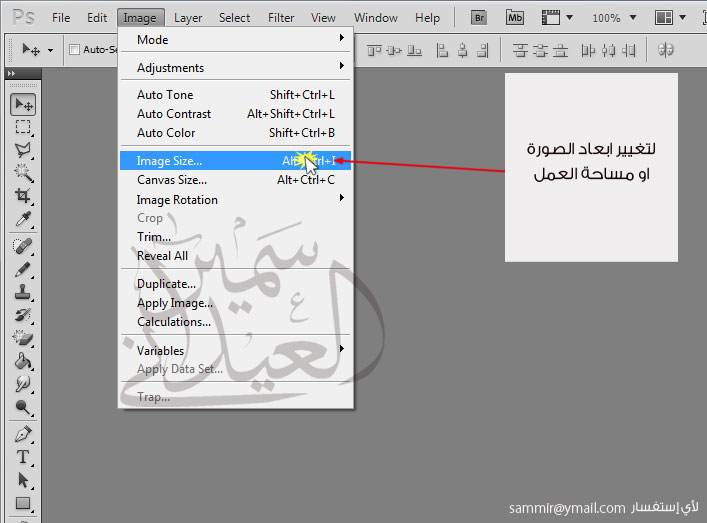Image resolution: width=707 pixels, height=523 pixels.
Task: Select the Brush tool
Action: click(x=23, y=270)
